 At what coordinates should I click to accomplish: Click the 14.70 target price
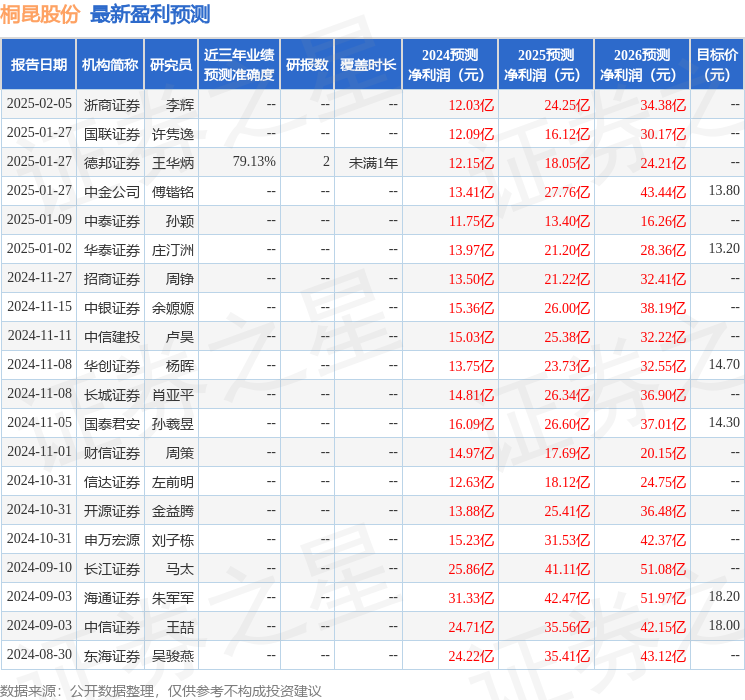tap(724, 364)
